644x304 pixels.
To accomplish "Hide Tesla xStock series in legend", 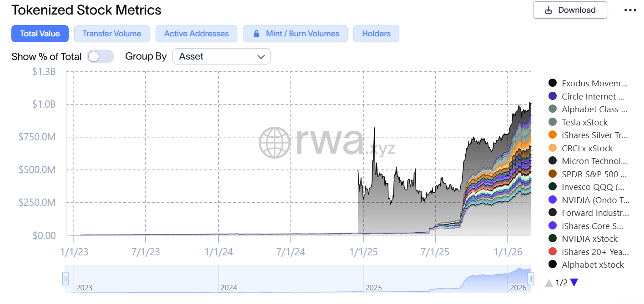I will 584,122.
